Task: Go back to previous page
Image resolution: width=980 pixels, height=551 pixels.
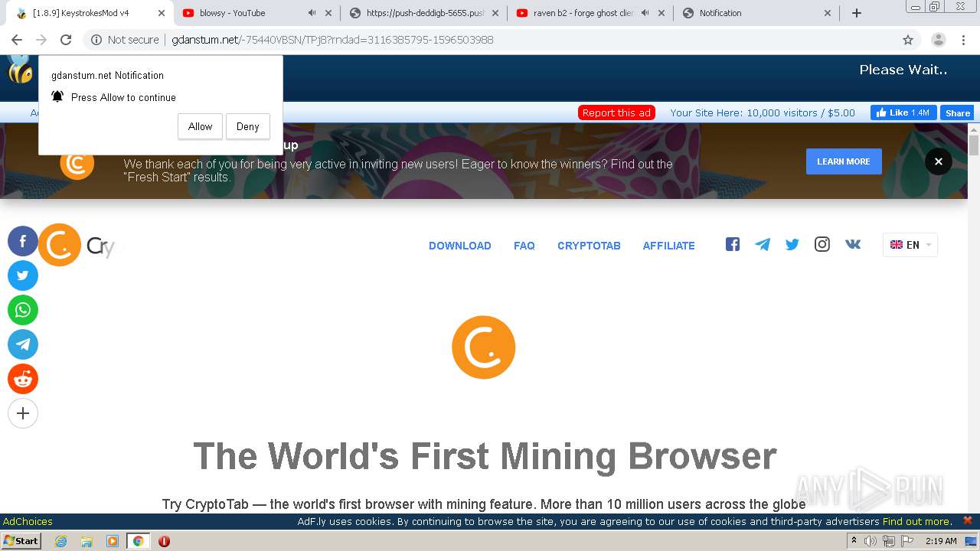Action: pyautogui.click(x=17, y=40)
